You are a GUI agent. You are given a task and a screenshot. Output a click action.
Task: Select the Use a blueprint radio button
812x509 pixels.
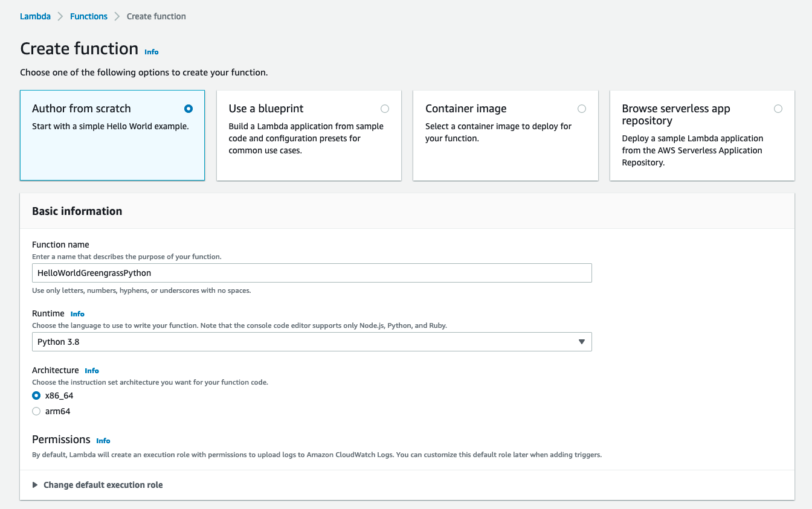(385, 109)
